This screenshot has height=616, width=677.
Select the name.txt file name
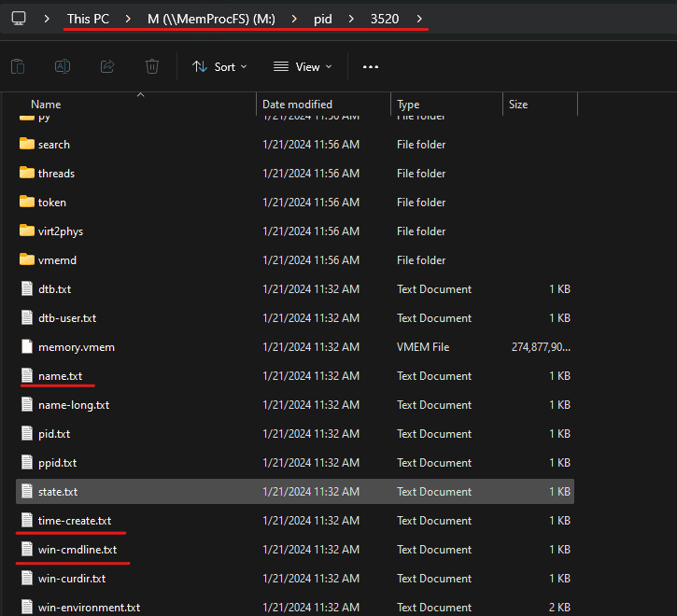60,376
